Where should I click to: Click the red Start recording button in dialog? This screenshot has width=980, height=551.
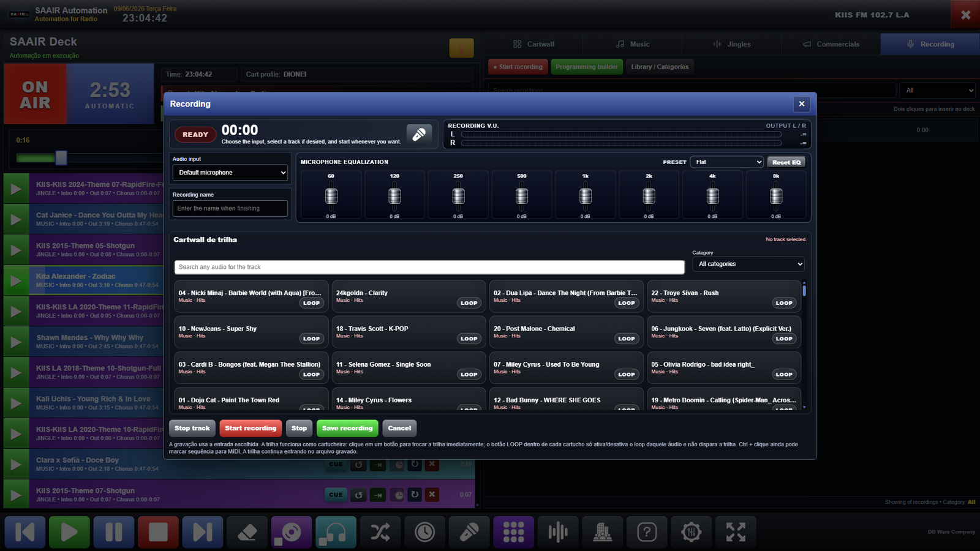[251, 429]
